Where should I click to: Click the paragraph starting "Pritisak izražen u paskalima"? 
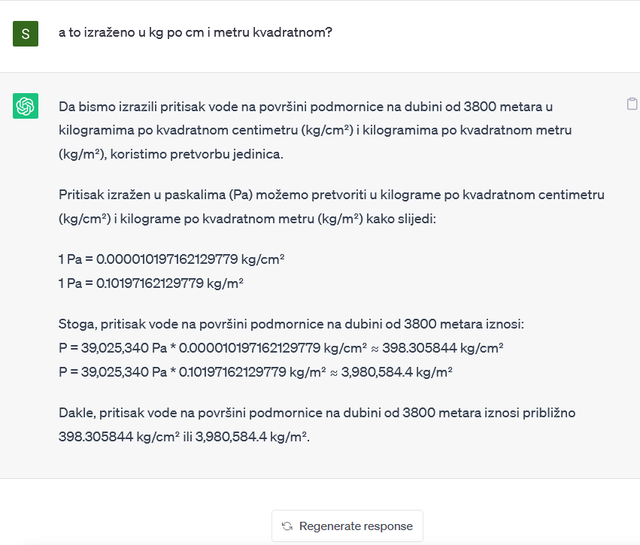click(x=331, y=207)
